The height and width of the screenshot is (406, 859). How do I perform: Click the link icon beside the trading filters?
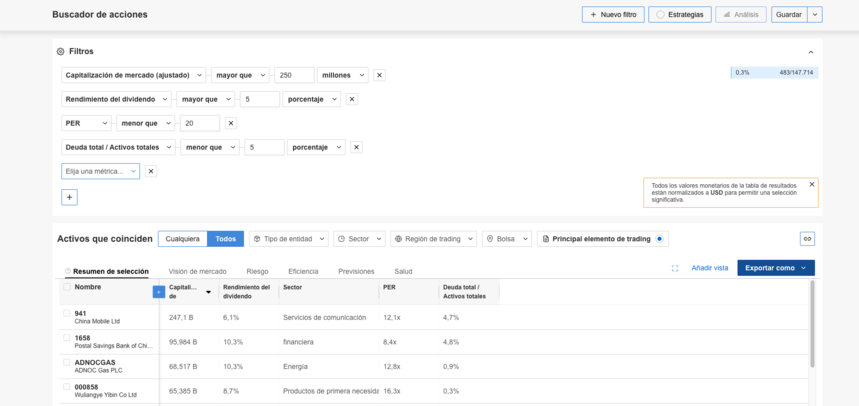807,239
